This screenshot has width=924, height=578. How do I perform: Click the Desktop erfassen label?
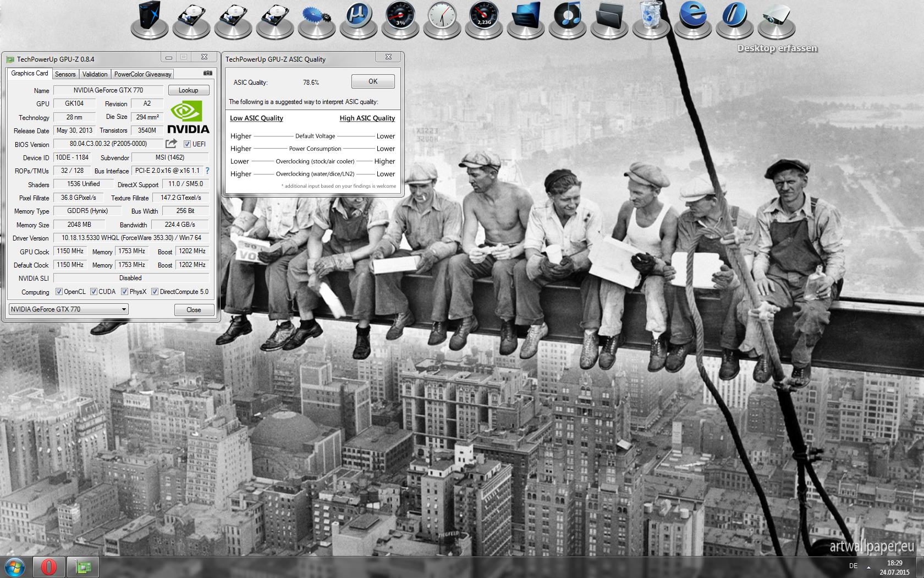coord(777,48)
